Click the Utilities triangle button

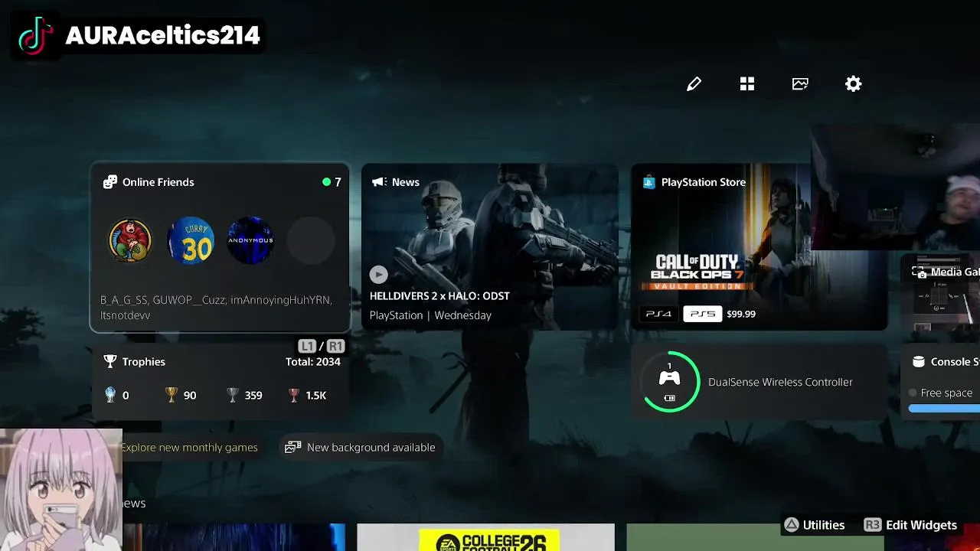click(814, 525)
